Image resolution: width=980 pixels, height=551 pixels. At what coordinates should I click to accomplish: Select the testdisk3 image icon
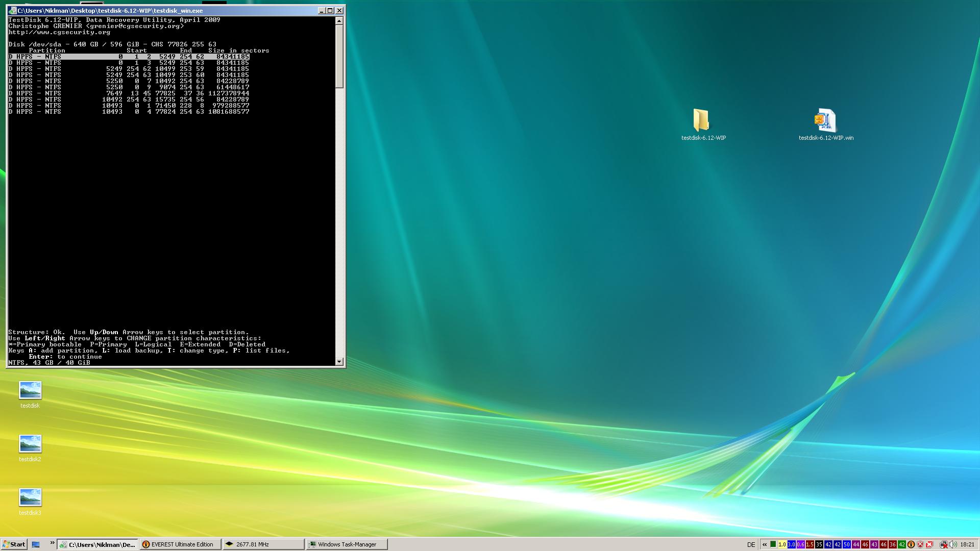point(30,498)
